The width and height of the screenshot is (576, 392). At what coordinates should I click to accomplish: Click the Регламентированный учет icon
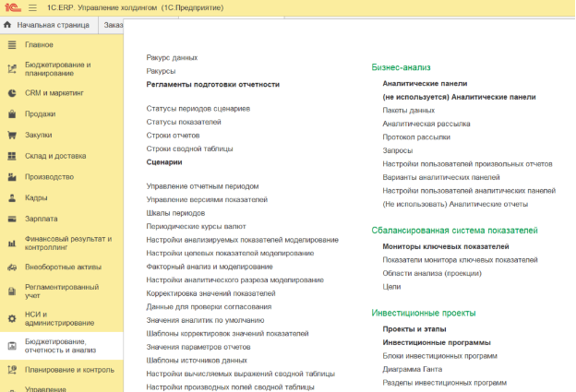[12, 291]
